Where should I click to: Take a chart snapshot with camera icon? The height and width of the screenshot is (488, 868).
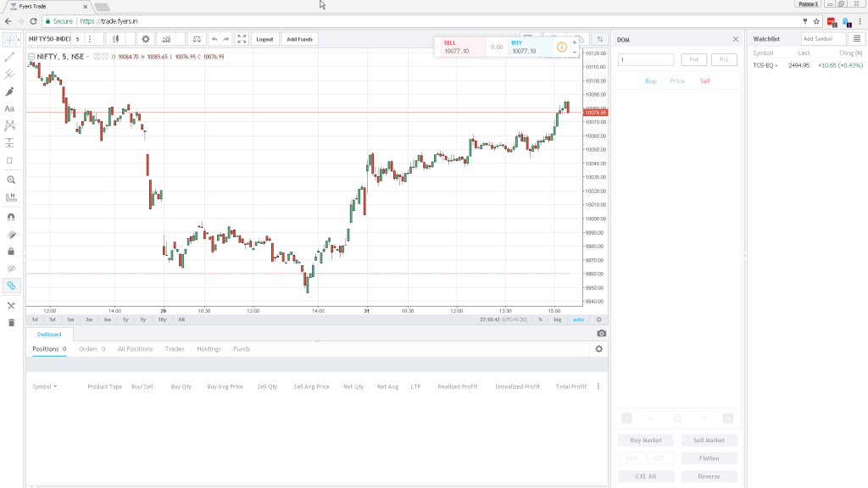coord(602,334)
